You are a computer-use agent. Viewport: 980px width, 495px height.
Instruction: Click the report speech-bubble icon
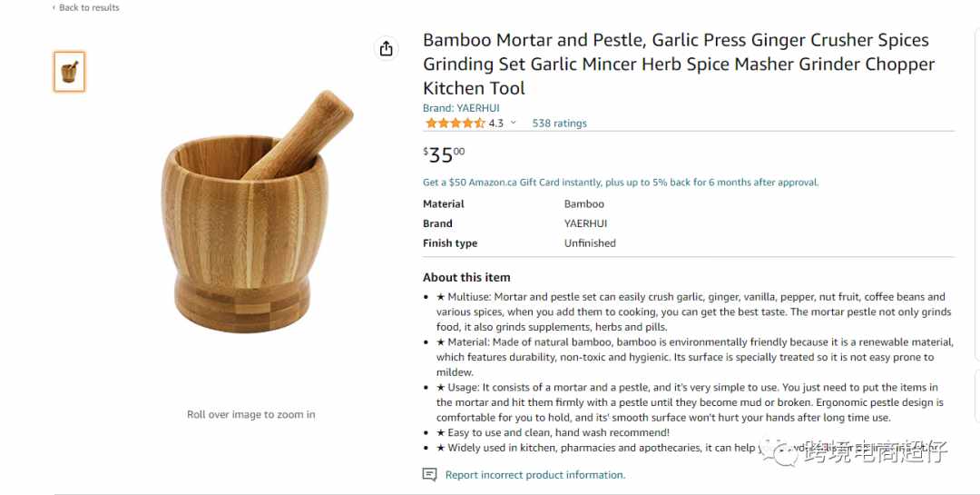click(x=429, y=474)
